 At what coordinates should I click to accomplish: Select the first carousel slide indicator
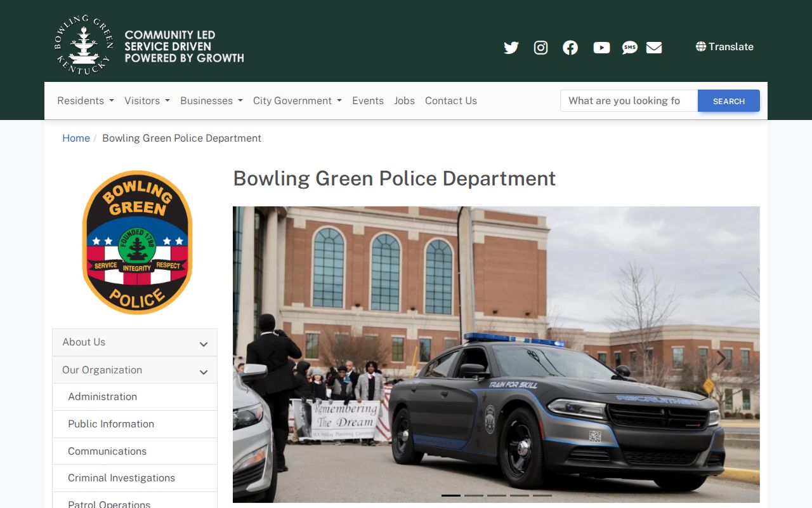tap(451, 495)
